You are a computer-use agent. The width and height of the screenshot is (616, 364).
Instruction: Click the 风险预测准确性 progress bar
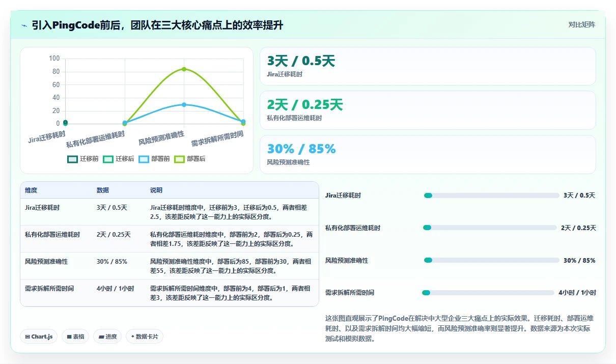pos(492,260)
